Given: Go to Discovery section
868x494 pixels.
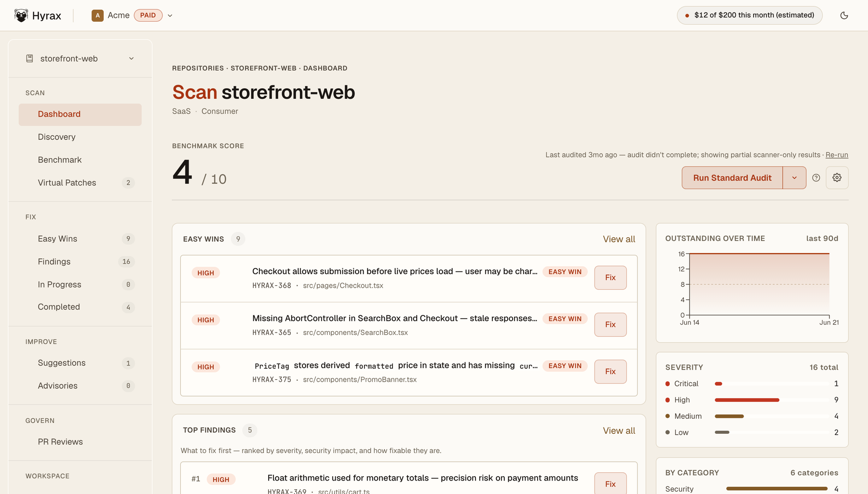Looking at the screenshot, I should 80,137.
